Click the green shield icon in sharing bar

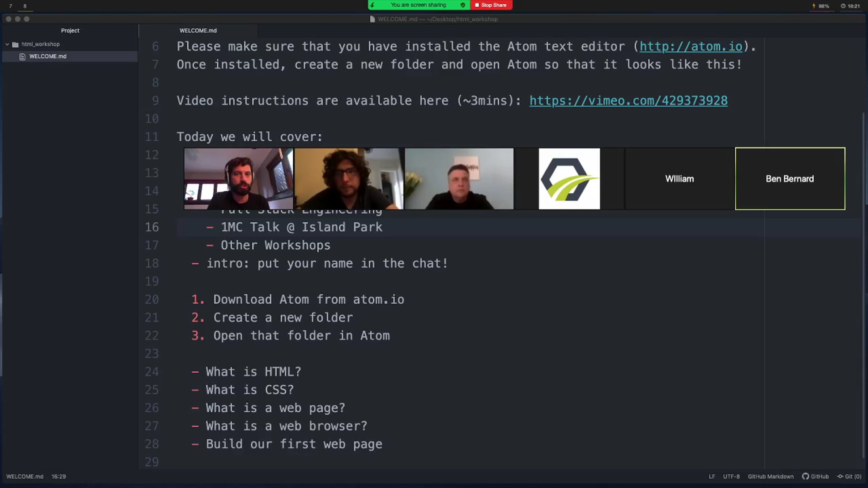[463, 5]
